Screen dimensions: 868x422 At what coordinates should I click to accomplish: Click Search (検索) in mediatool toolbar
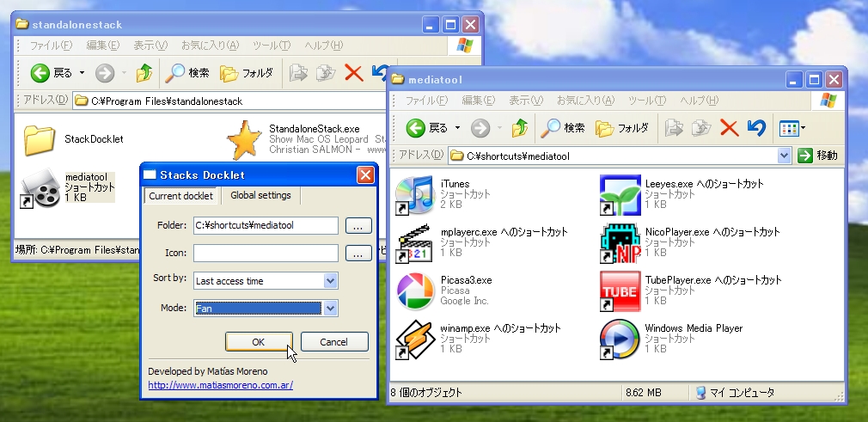click(x=563, y=128)
